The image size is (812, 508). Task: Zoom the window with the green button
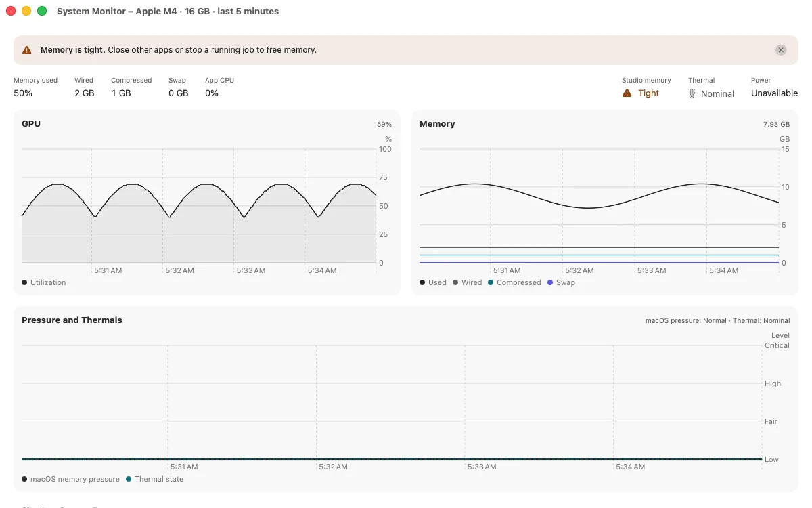pyautogui.click(x=42, y=11)
